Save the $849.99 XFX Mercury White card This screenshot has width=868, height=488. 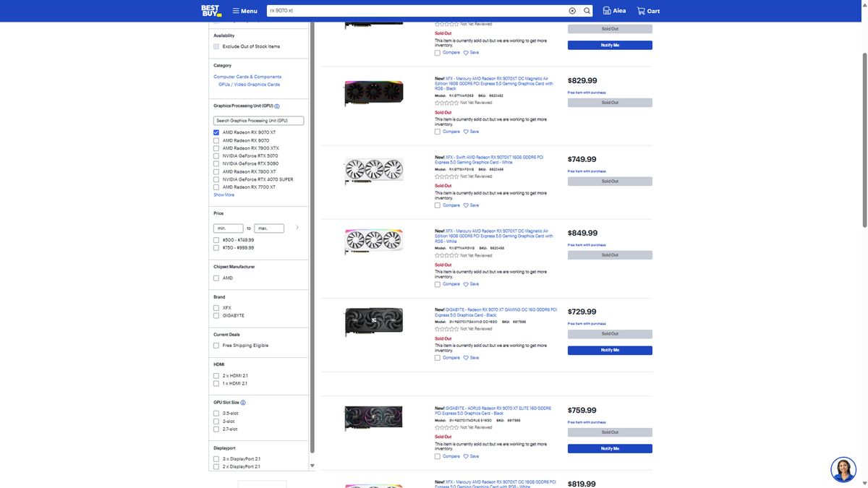point(471,284)
